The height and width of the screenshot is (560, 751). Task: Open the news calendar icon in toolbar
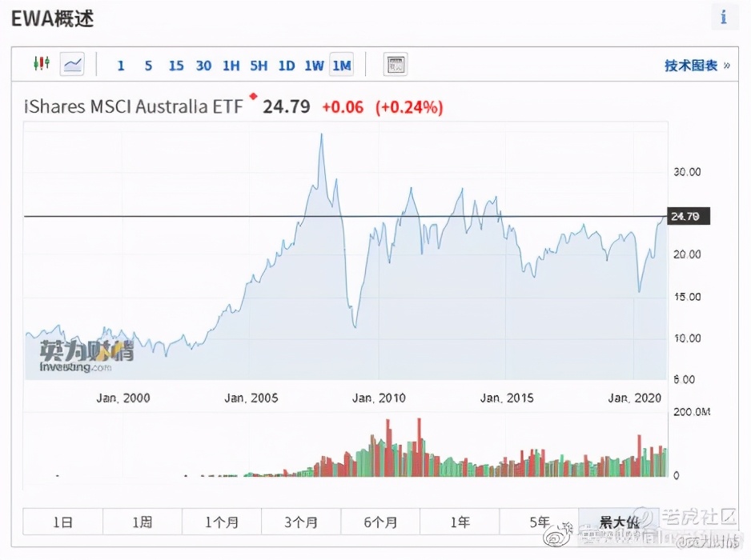coord(395,65)
